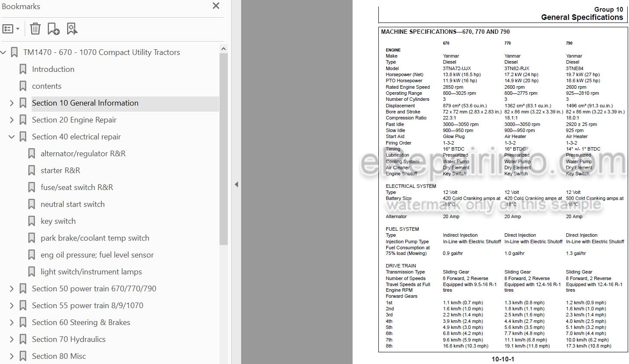Open the TM1470 - 670 - 1070 Compact Utility Tractors bookmark
Screen dimensions: 629x364
[102, 52]
